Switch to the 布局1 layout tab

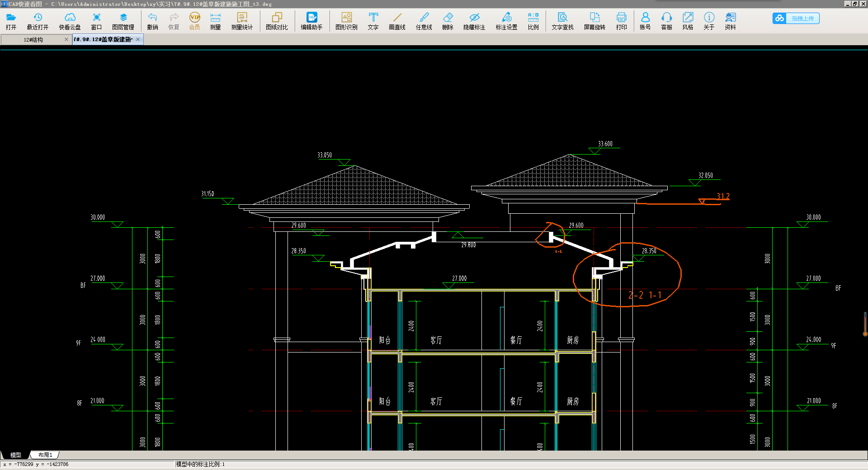(x=45, y=455)
